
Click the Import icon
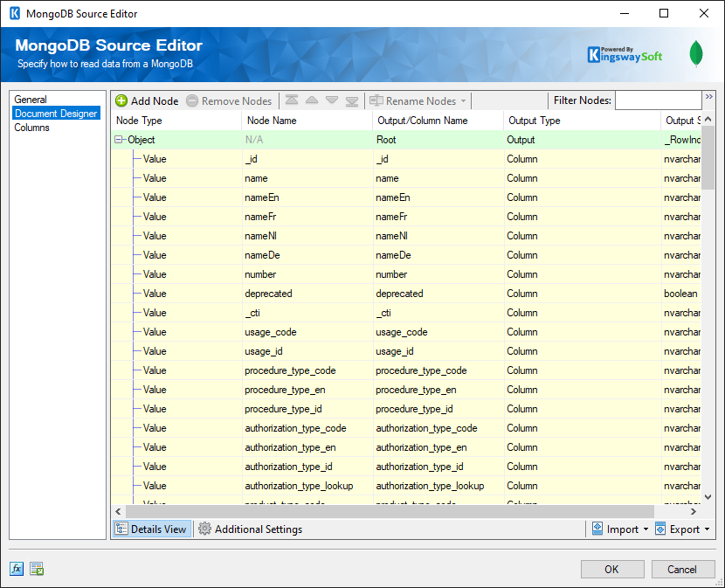pos(597,529)
